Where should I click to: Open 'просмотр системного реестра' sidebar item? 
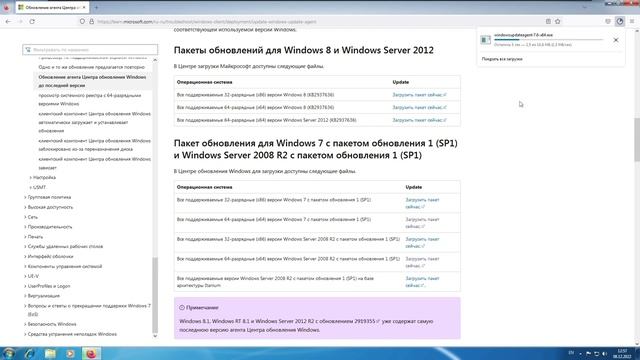90,100
